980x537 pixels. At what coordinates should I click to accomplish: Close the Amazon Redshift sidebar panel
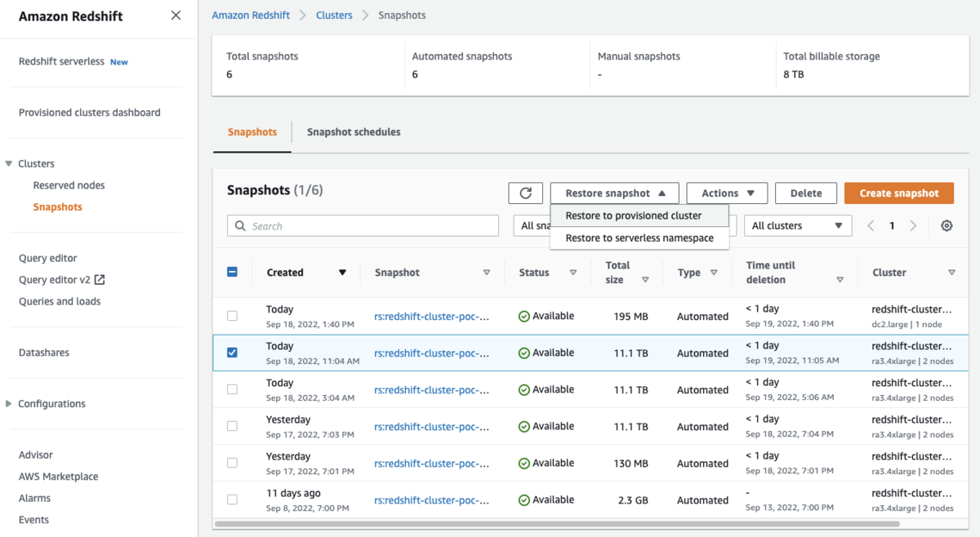click(x=176, y=16)
